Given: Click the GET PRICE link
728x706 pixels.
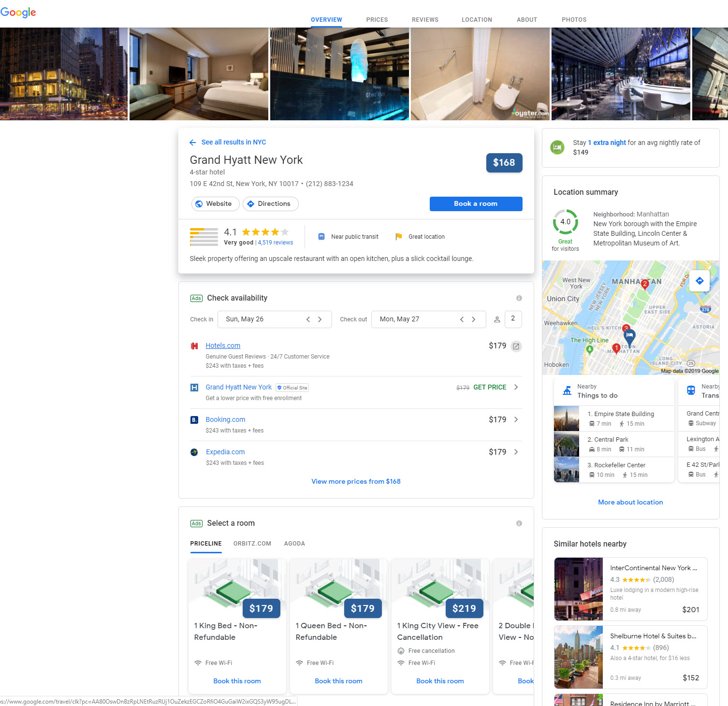Looking at the screenshot, I should [x=490, y=388].
